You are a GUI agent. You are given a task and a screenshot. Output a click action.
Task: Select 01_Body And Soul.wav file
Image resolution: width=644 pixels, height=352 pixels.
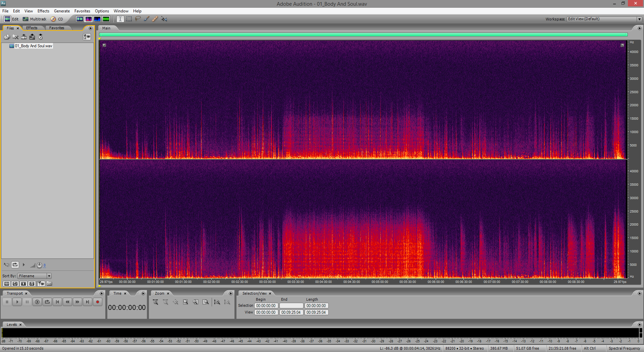[31, 46]
